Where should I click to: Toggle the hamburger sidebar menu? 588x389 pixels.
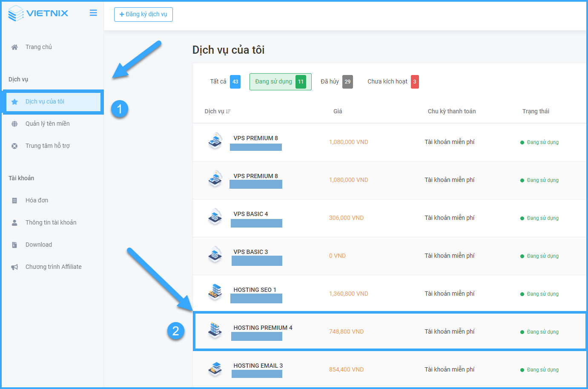pyautogui.click(x=93, y=13)
